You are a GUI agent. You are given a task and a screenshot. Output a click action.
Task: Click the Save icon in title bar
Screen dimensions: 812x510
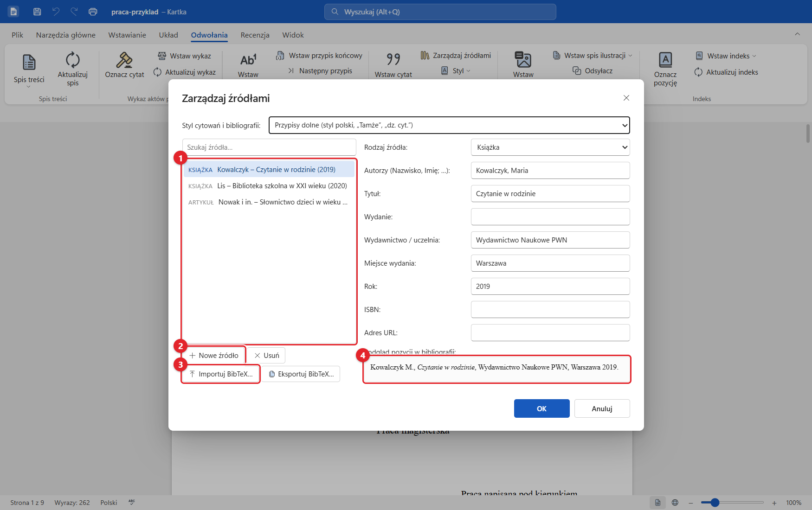(37, 12)
